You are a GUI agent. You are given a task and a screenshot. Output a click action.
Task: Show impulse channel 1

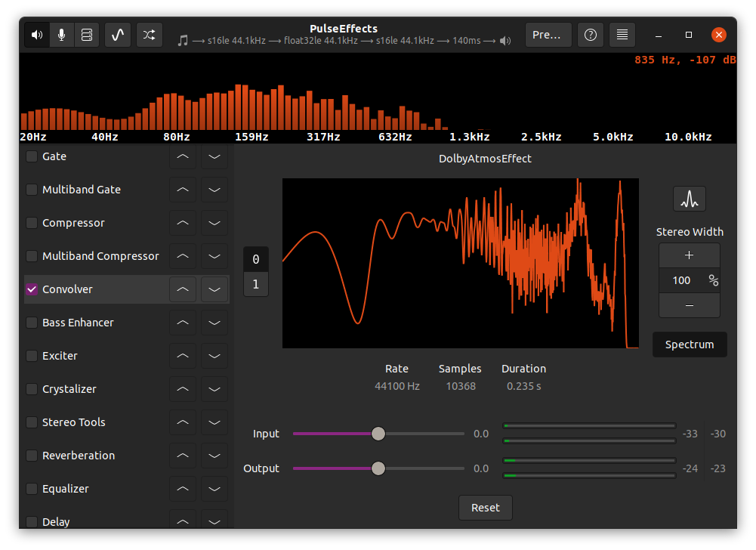tap(255, 284)
